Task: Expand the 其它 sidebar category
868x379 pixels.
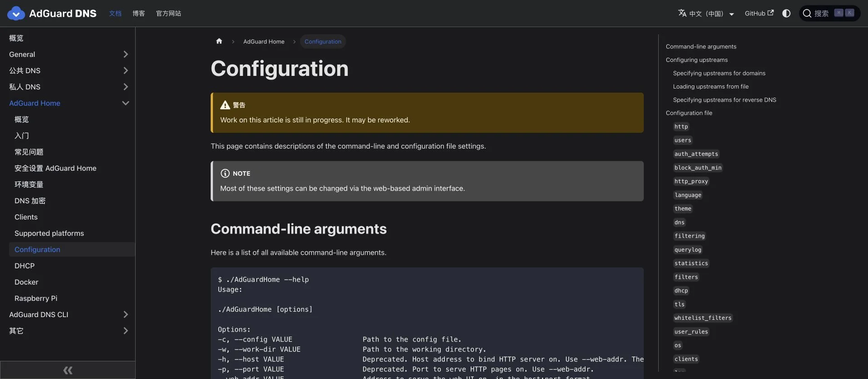Action: click(126, 331)
